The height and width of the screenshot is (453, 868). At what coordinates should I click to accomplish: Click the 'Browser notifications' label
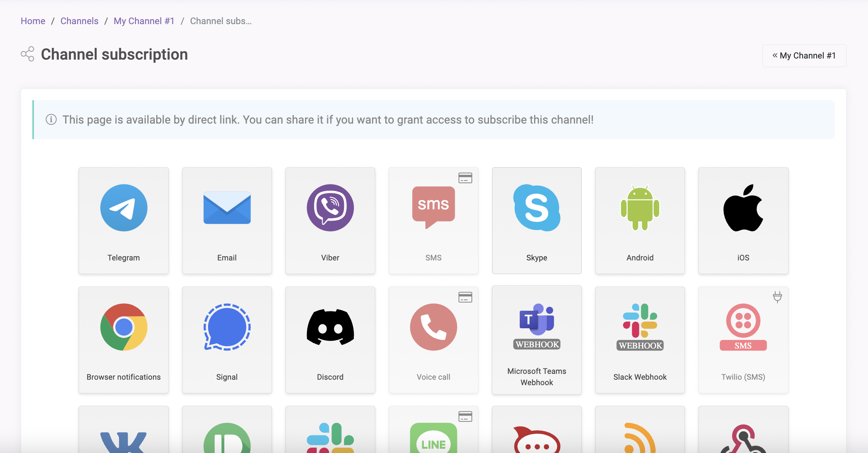123,377
